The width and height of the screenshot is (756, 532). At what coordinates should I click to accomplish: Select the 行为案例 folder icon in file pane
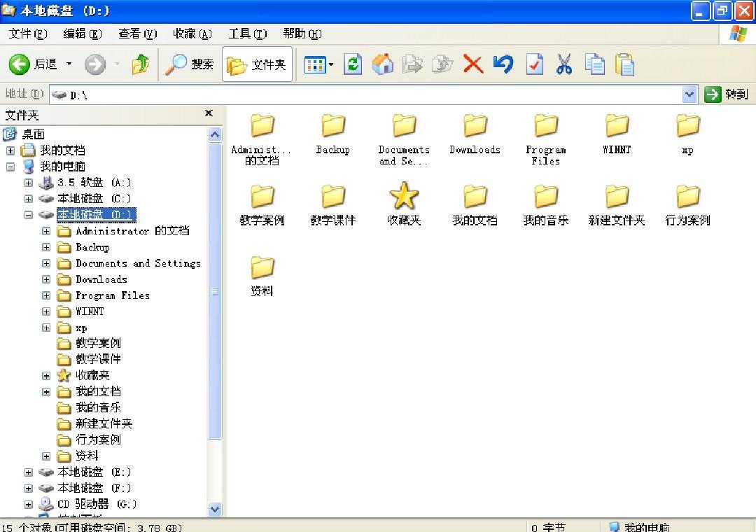tap(687, 197)
